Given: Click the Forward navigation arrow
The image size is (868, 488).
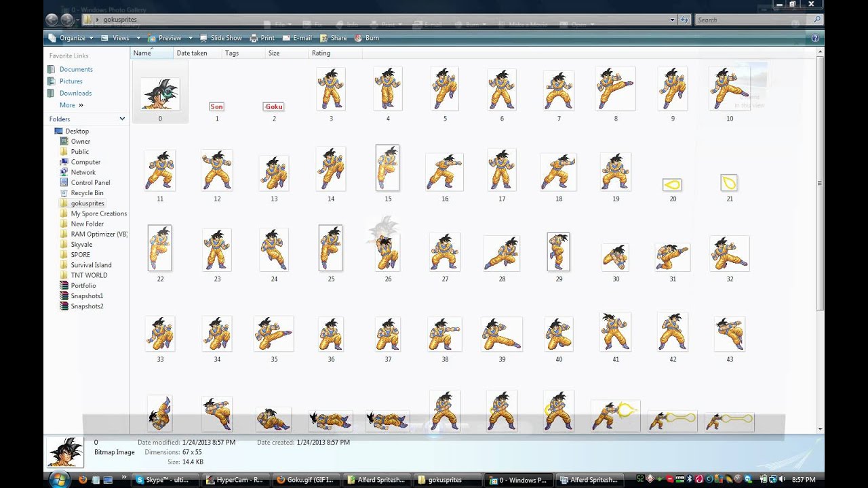Looking at the screenshot, I should point(68,20).
